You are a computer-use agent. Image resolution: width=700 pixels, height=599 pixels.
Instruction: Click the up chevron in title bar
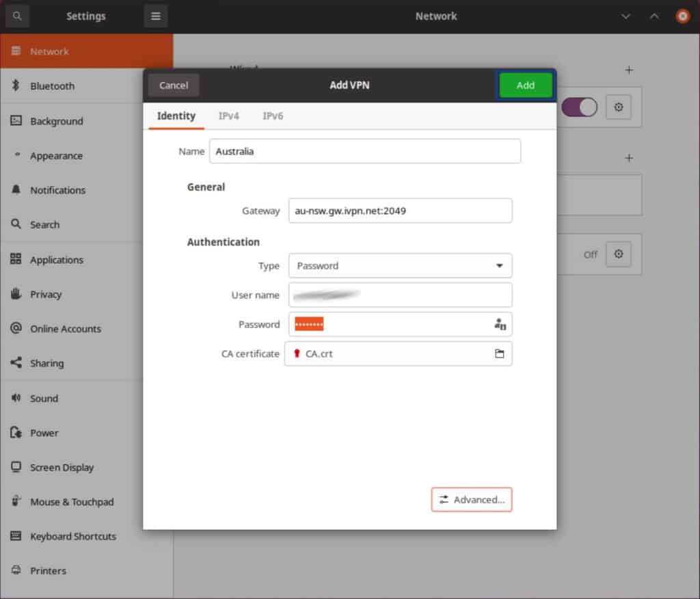(654, 16)
